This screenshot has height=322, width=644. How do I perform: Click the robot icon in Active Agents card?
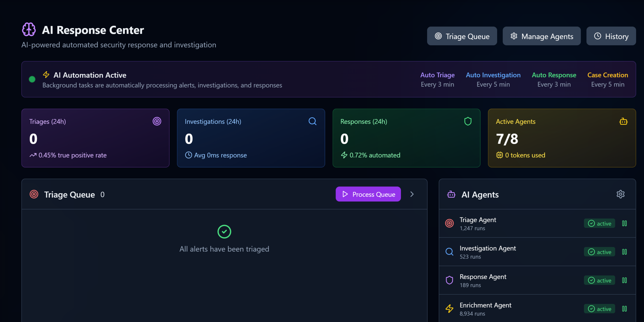point(623,122)
